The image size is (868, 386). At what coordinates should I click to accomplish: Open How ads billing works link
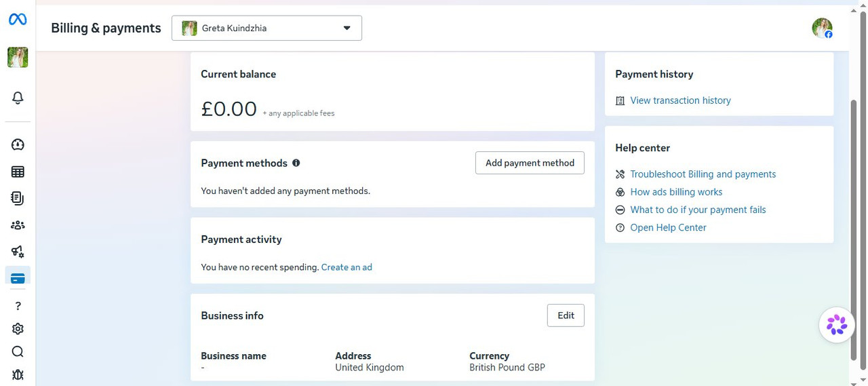click(676, 192)
